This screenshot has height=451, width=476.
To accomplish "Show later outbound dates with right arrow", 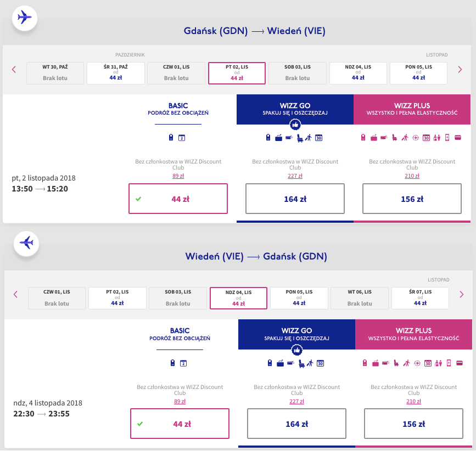I will click(x=460, y=70).
